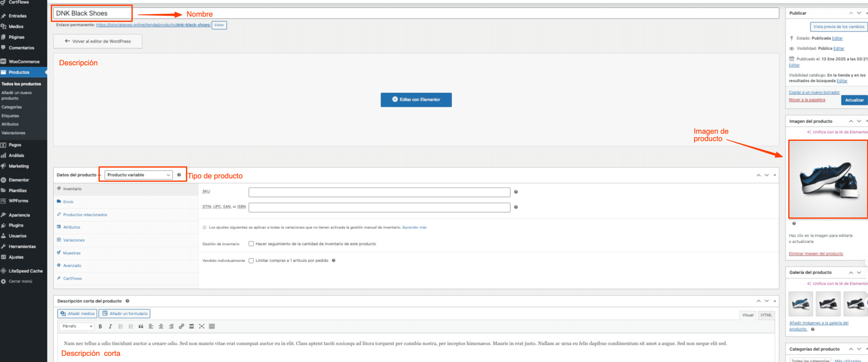Click the main product image of black shoes
Image resolution: width=868 pixels, height=362 pixels.
coord(827,179)
